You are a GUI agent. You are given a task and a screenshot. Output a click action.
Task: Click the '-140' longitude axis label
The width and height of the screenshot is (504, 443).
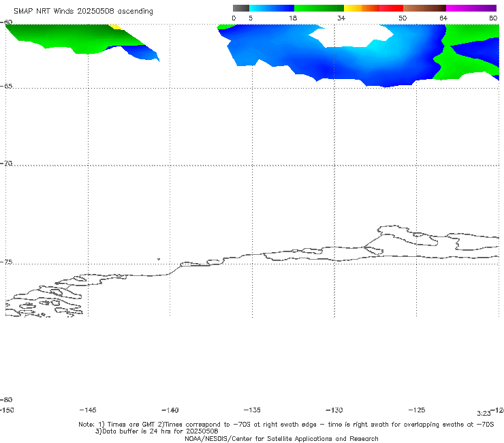(x=170, y=410)
